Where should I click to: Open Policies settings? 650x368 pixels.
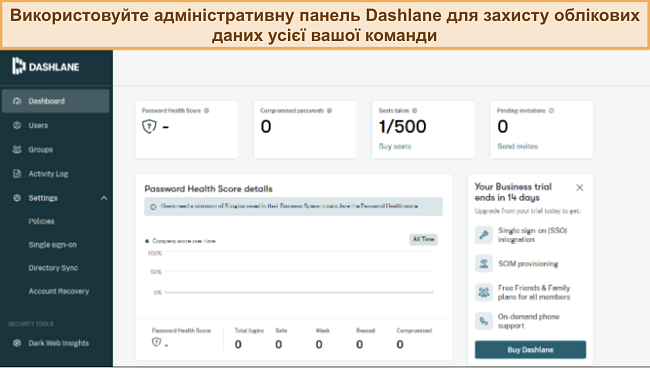(x=41, y=221)
